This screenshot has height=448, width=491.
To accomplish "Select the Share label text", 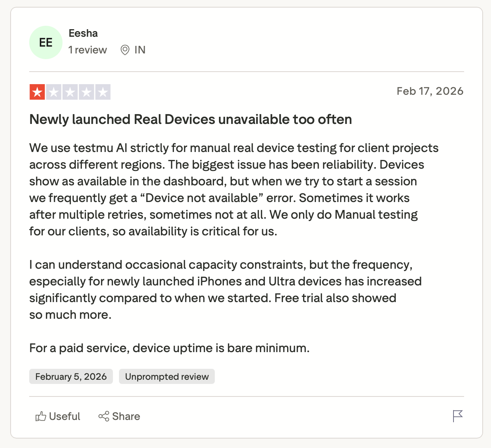I will [126, 417].
